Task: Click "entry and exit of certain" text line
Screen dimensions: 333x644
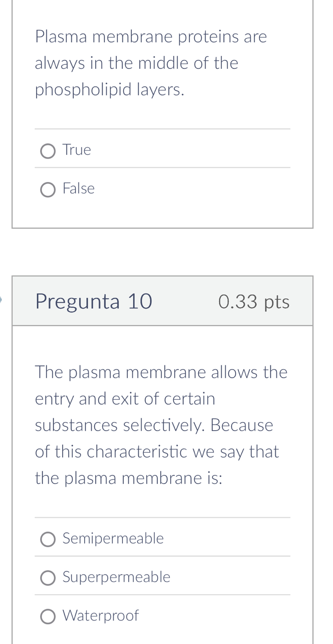Action: 125,399
